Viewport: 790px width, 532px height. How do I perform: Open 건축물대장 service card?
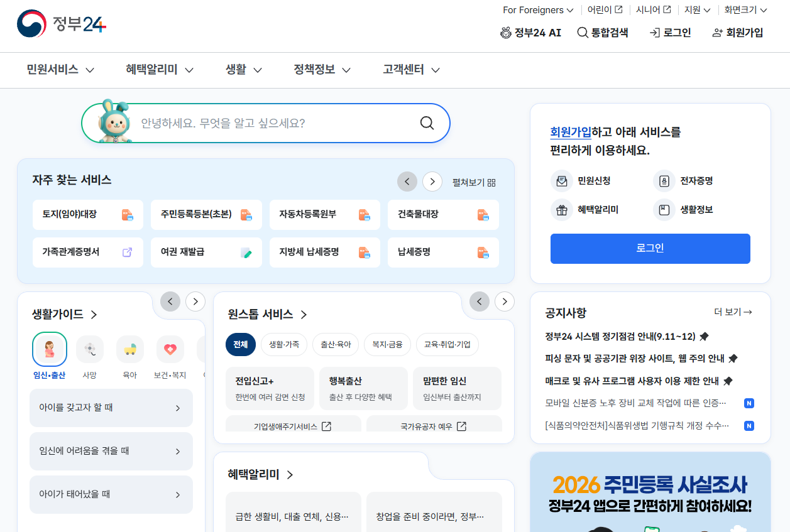point(443,215)
